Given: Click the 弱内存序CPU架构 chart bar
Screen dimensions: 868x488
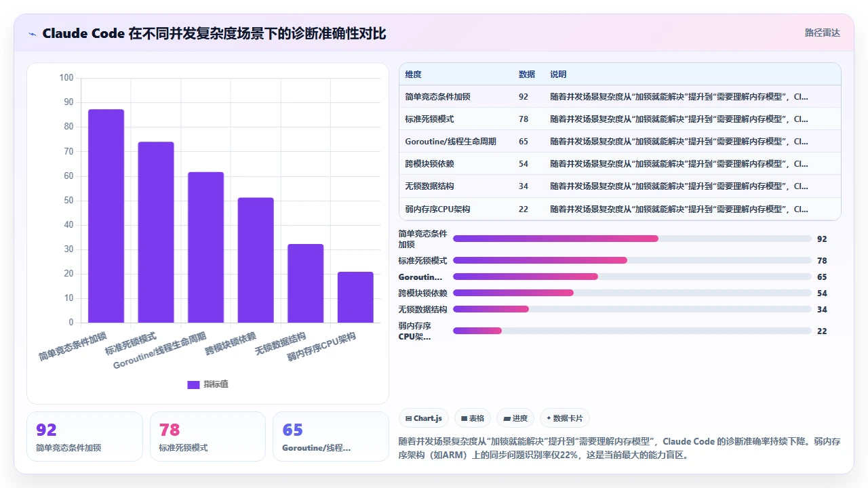Looking at the screenshot, I should pyautogui.click(x=355, y=298).
